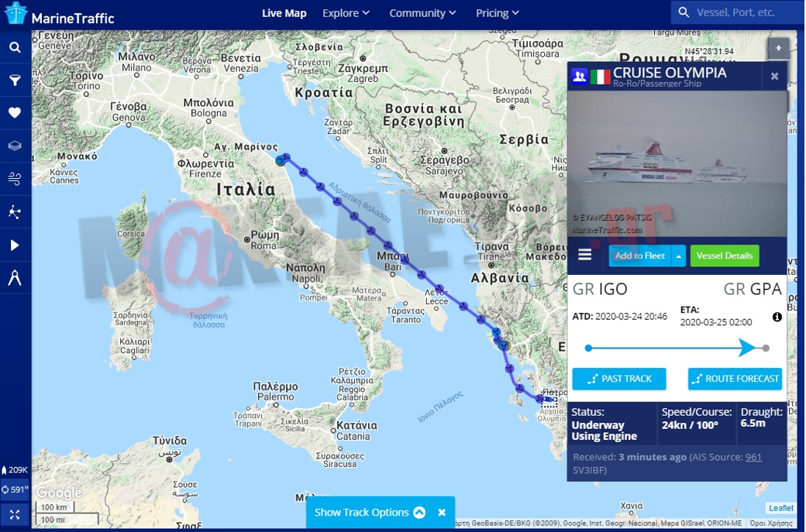The height and width of the screenshot is (532, 806).
Task: Open Live Map tab
Action: [x=284, y=13]
